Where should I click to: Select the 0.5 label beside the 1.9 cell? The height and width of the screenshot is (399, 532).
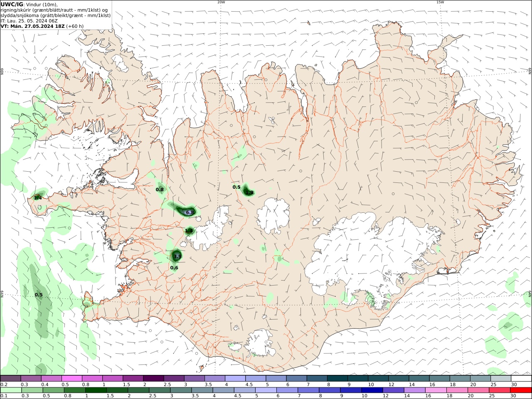pos(236,187)
